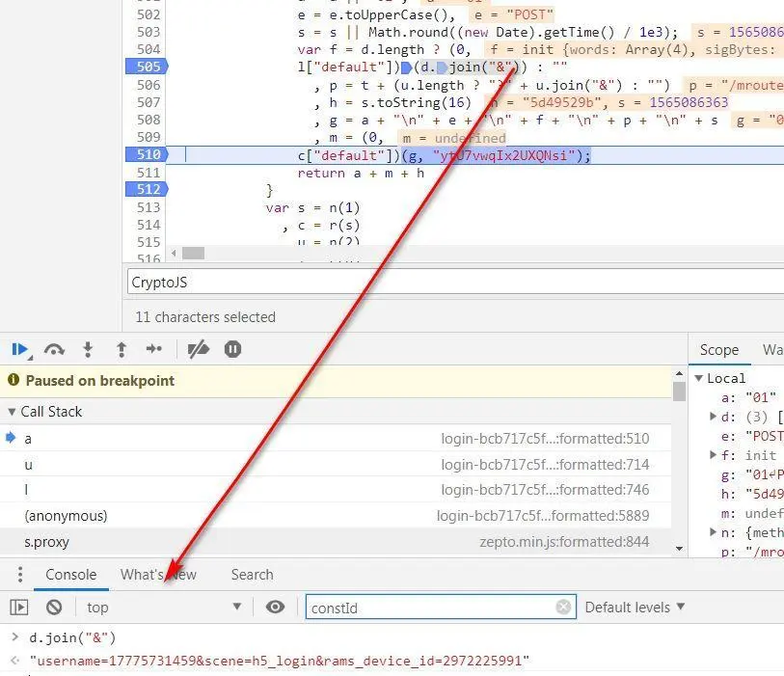Click inline breakpoint marker before join
Screen dimensions: 784x676
click(x=442, y=67)
